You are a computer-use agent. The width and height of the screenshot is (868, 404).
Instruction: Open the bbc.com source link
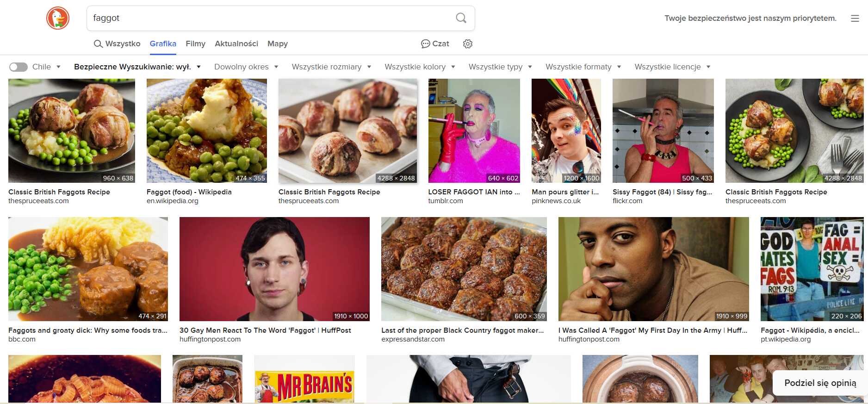point(22,339)
